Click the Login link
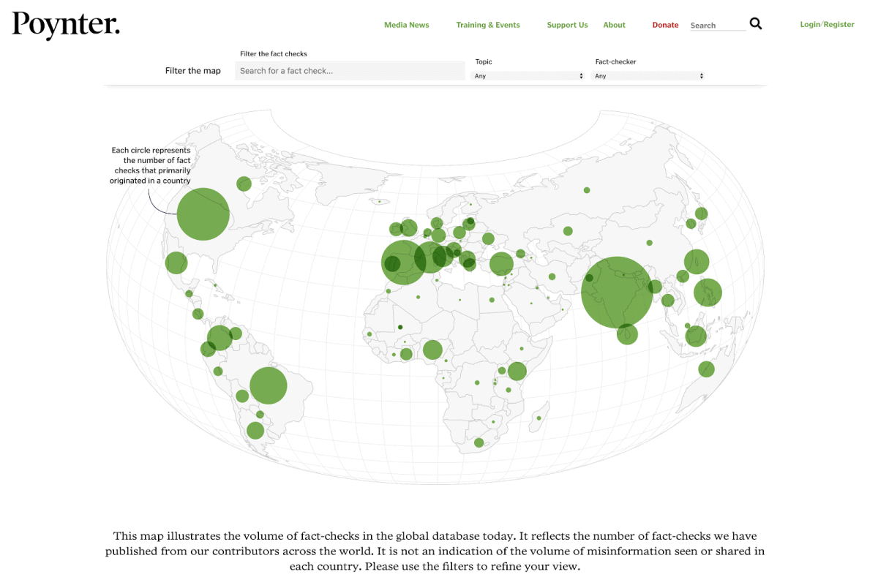This screenshot has height=588, width=878. (810, 24)
